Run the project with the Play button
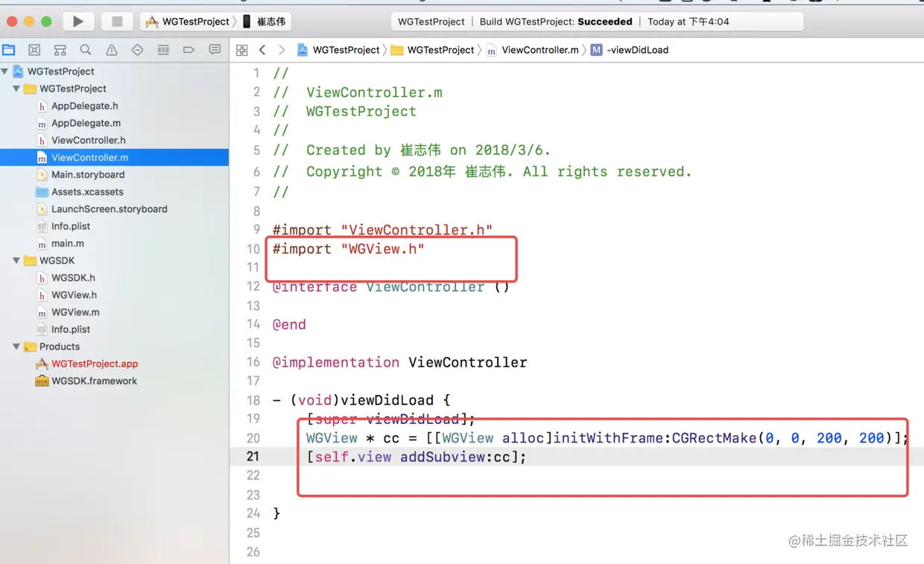Screen dimensions: 924x564 [77, 22]
